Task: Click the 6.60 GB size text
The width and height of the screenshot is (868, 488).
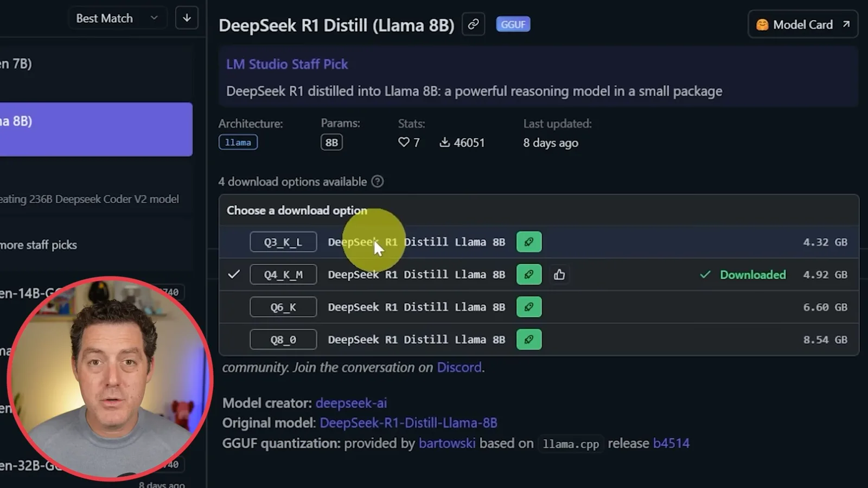Action: click(825, 307)
